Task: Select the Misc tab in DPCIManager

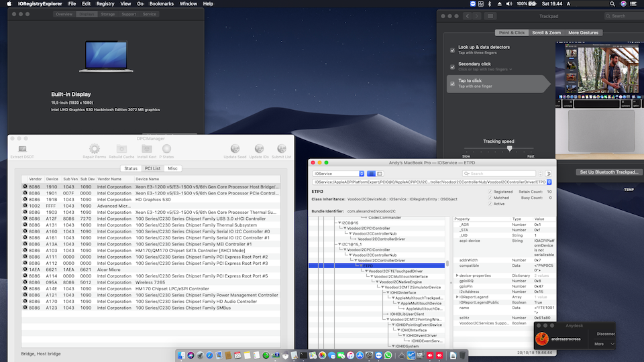Action: (x=173, y=168)
